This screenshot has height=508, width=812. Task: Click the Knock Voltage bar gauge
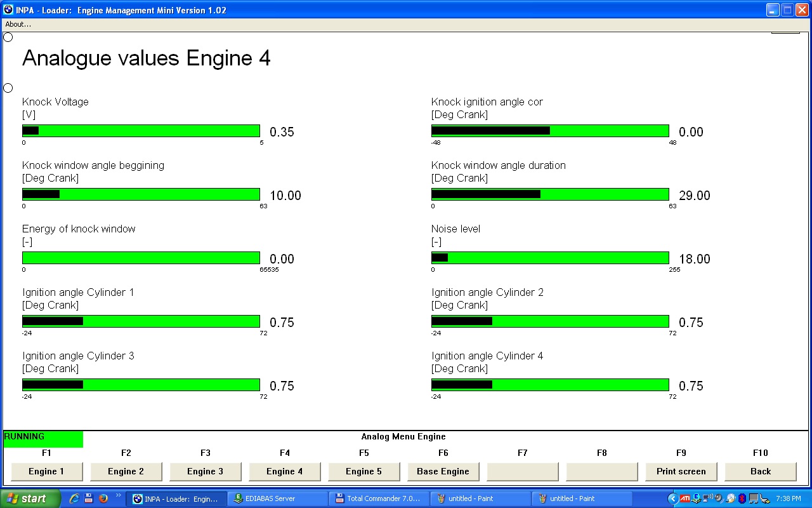tap(141, 131)
